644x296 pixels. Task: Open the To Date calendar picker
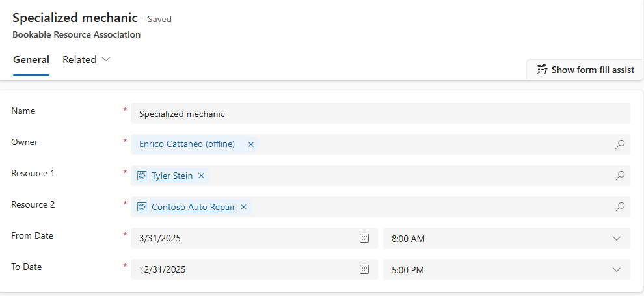pos(364,269)
